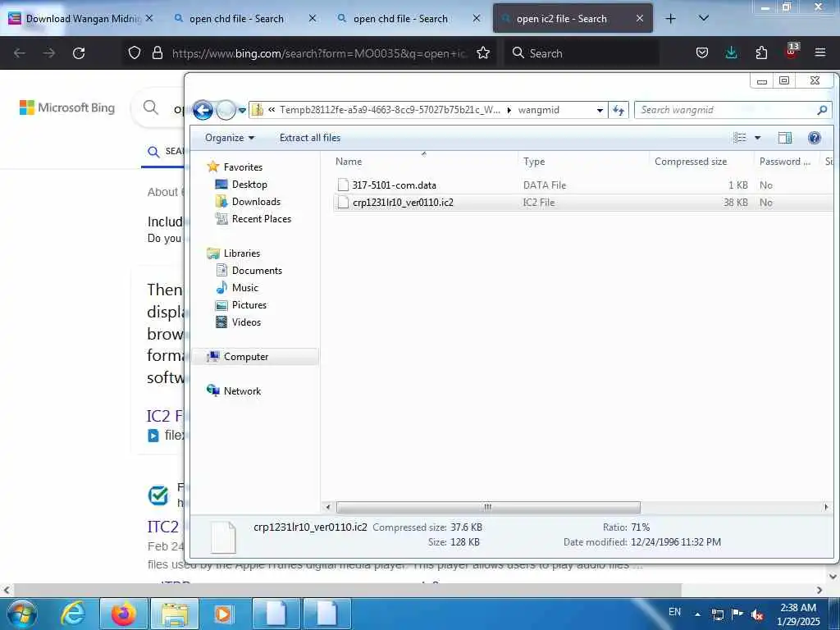The height and width of the screenshot is (630, 840).
Task: Open the More view options dropdown arrow
Action: click(757, 138)
